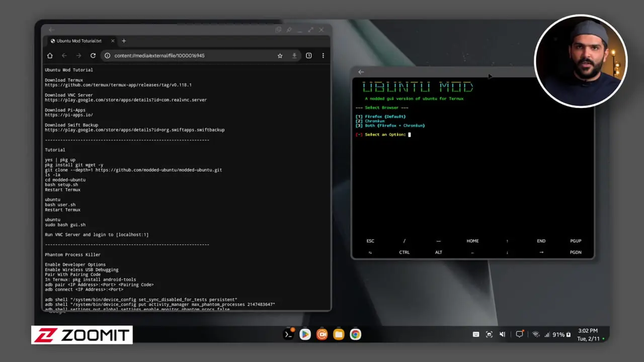The width and height of the screenshot is (644, 362).
Task: Open Google Play Store from taskbar
Action: [305, 334]
